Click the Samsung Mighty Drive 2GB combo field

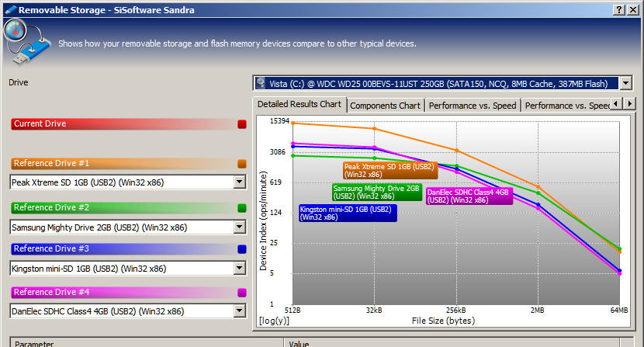pos(128,227)
